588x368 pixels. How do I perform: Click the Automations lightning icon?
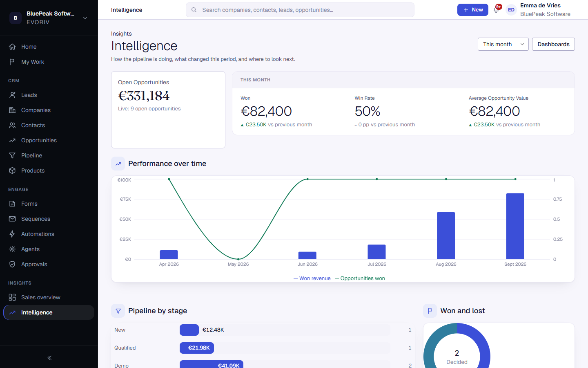coord(12,234)
